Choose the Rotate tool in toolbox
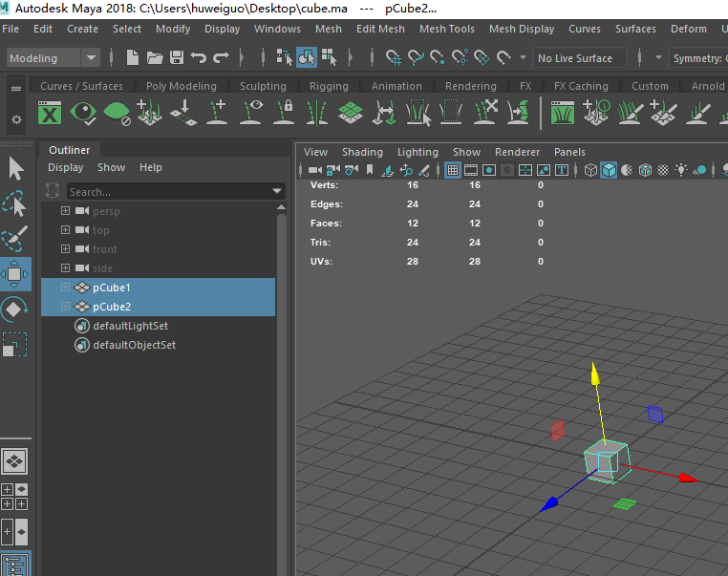Viewport: 728px width, 576px height. 16,309
